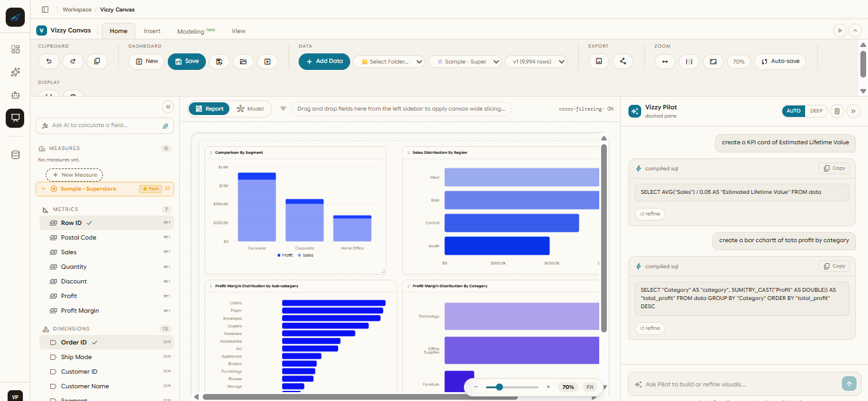Screen dimensions: 868x401
Task: Open the Select Folder dropdown
Action: (x=390, y=62)
